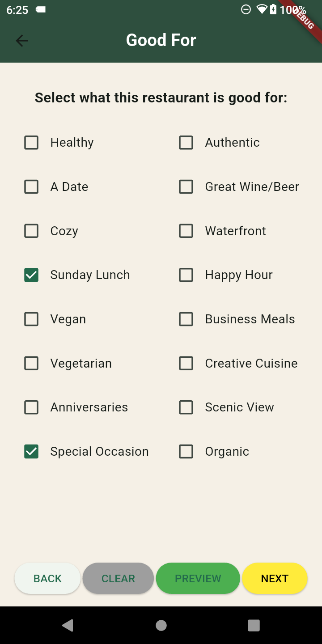Tap the Android home circle button
This screenshot has height=644, width=322.
[x=161, y=625]
